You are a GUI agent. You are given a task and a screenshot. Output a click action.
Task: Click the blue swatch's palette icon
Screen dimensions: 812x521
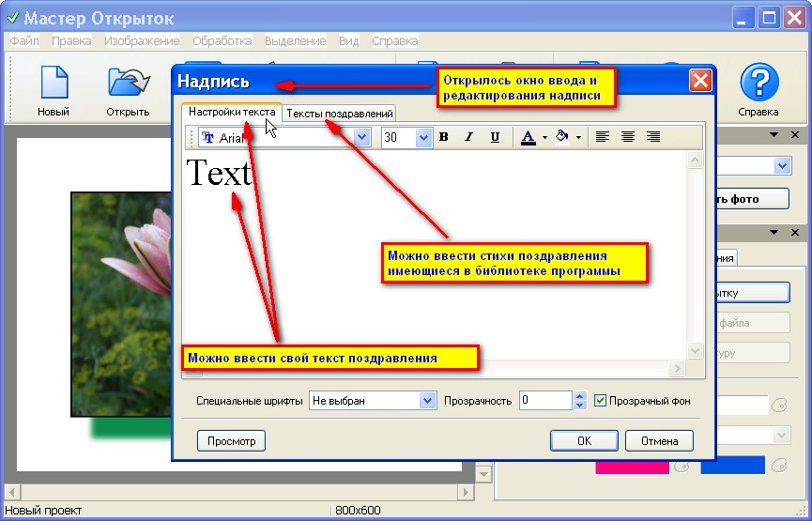[779, 465]
